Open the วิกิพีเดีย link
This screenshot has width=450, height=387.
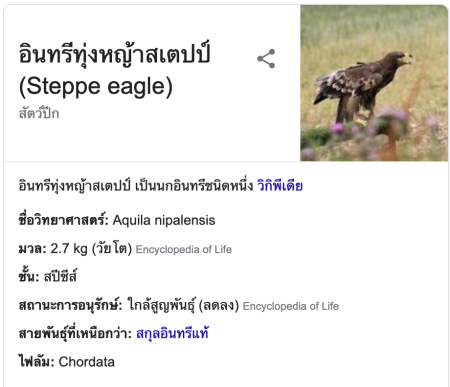(x=280, y=186)
